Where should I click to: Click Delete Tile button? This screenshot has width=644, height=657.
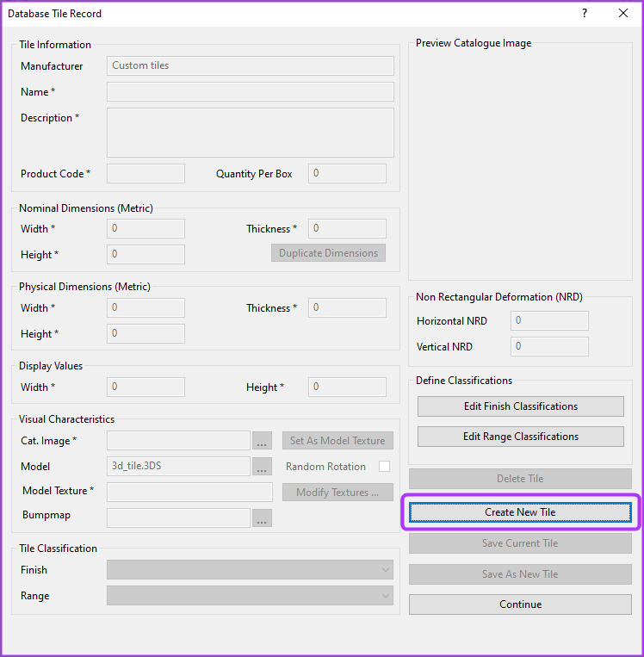tap(520, 479)
